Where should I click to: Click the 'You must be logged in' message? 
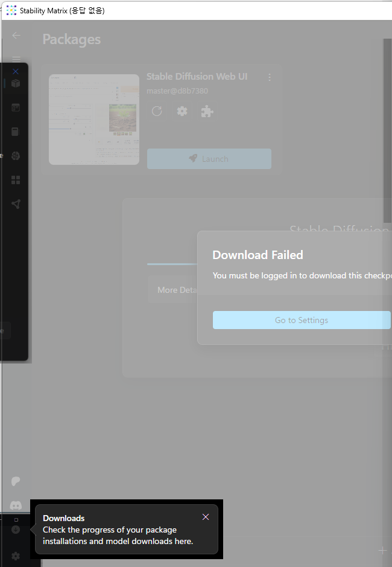coord(302,275)
